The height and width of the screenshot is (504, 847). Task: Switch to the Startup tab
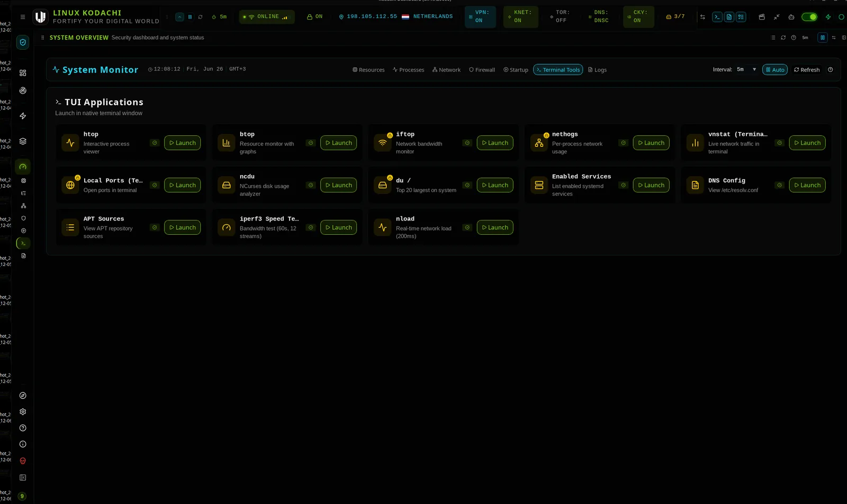(x=516, y=70)
